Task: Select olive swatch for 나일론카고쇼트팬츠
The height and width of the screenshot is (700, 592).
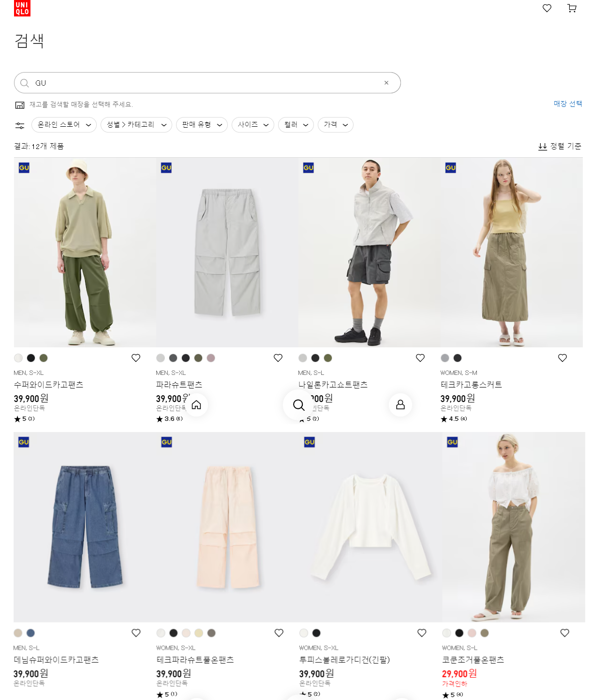Action: coord(328,358)
